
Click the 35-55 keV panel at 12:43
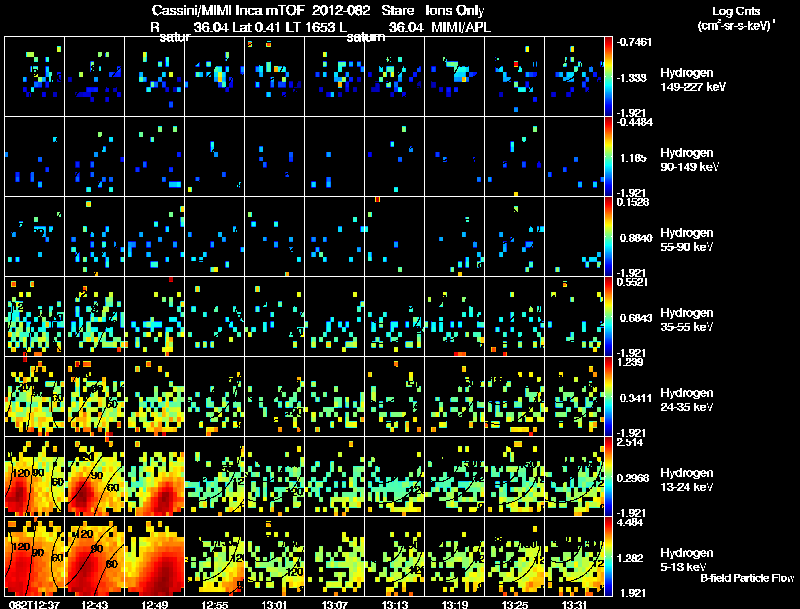coord(94,316)
